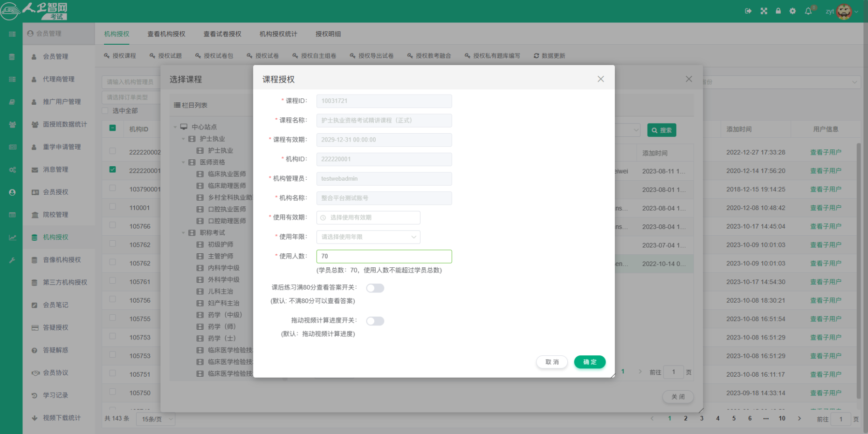Click the 确定 confirm button
Screen dimensions: 868x434
(589, 362)
